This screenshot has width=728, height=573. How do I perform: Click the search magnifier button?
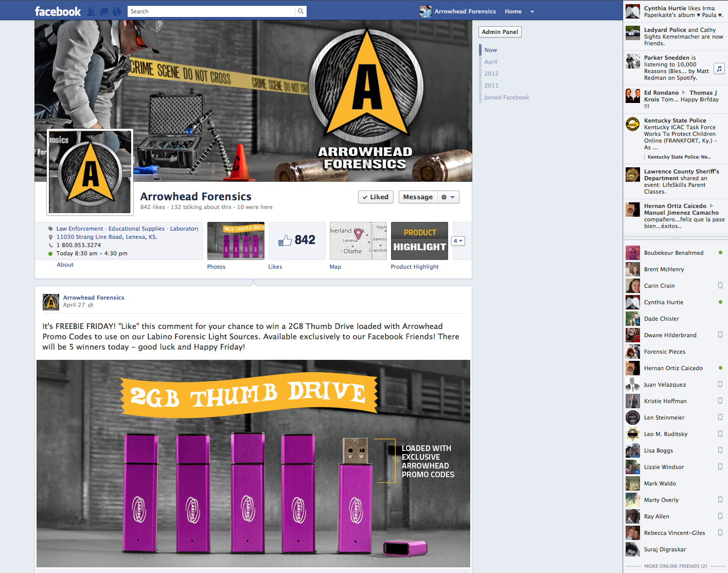pos(301,11)
